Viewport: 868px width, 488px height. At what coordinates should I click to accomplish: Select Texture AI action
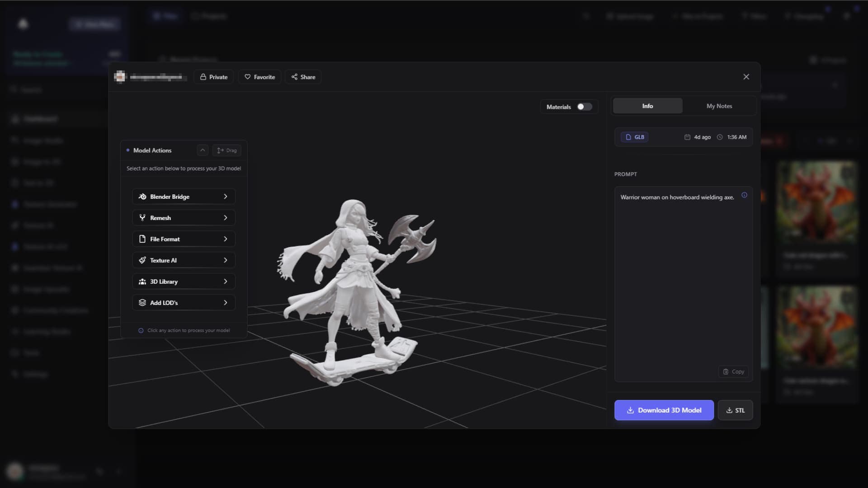[x=183, y=260]
